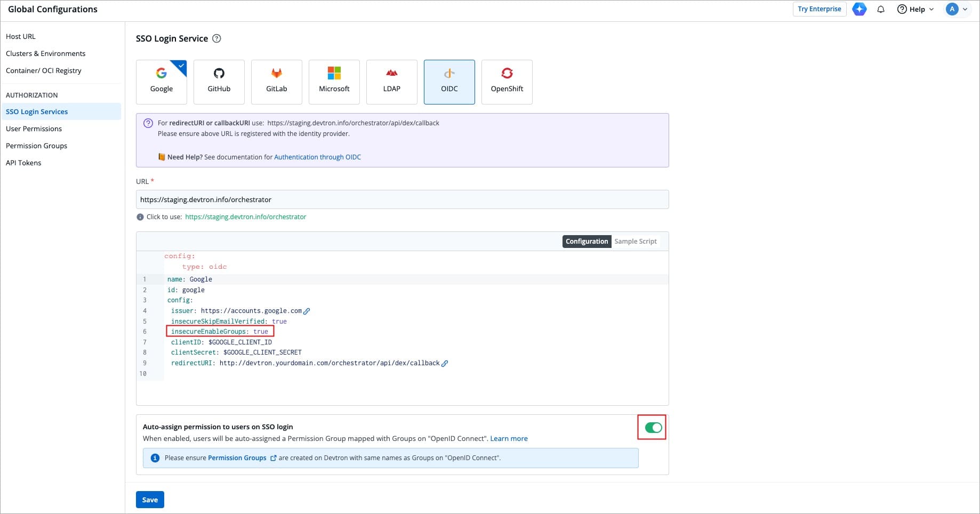Choose the LDAP login option
This screenshot has width=980, height=514.
[x=391, y=82]
